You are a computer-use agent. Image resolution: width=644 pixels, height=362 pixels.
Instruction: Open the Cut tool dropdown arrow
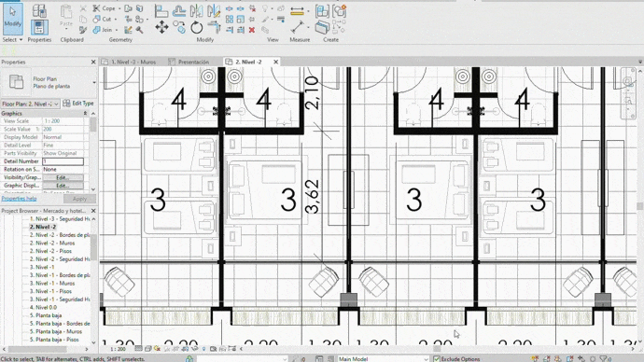coord(116,20)
